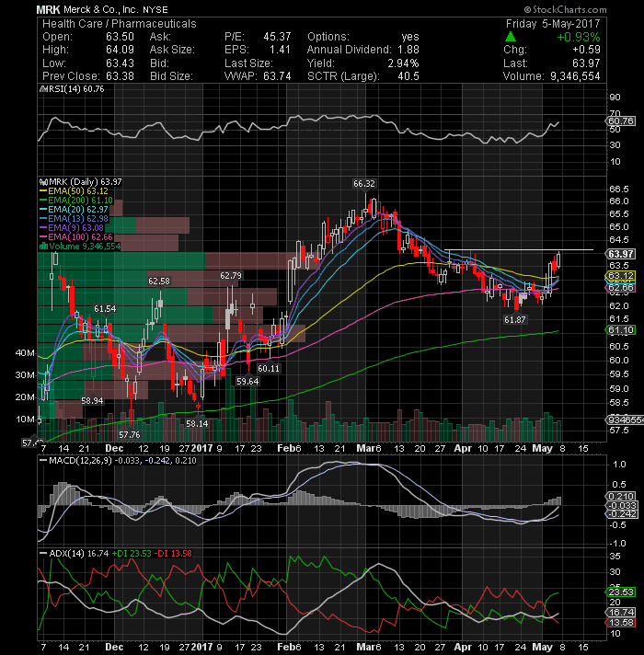The height and width of the screenshot is (655, 644).
Task: Click the High value 64.09
Action: [120, 50]
